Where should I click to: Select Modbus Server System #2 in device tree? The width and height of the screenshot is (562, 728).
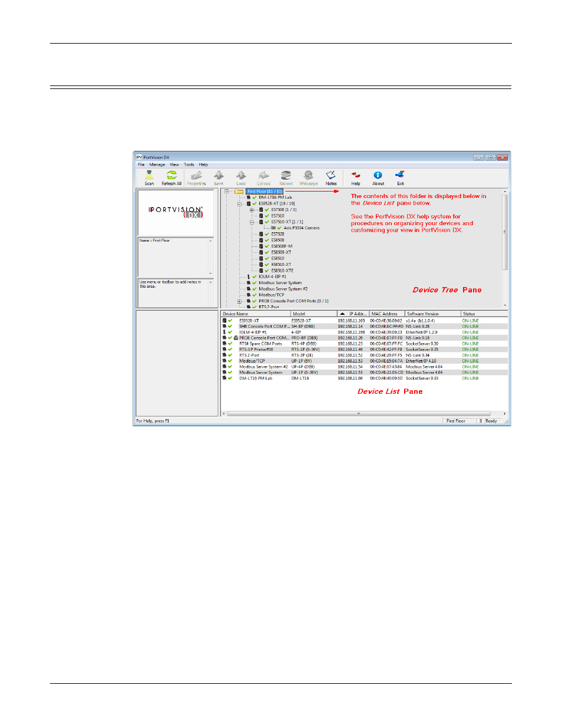(283, 289)
